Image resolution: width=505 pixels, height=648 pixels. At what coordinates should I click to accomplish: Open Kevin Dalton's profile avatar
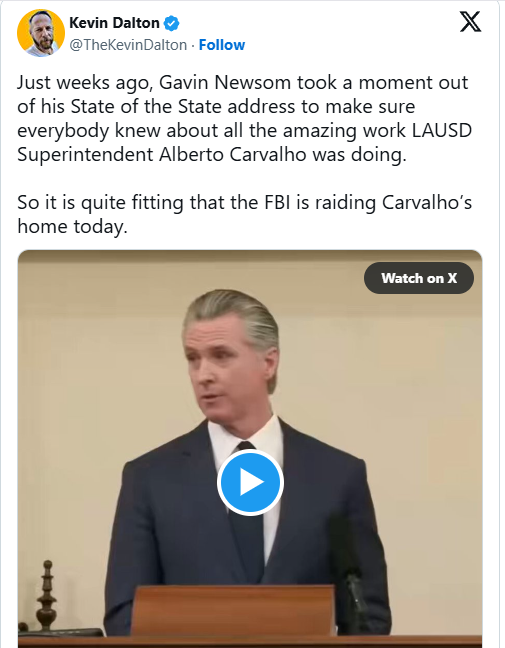click(40, 33)
